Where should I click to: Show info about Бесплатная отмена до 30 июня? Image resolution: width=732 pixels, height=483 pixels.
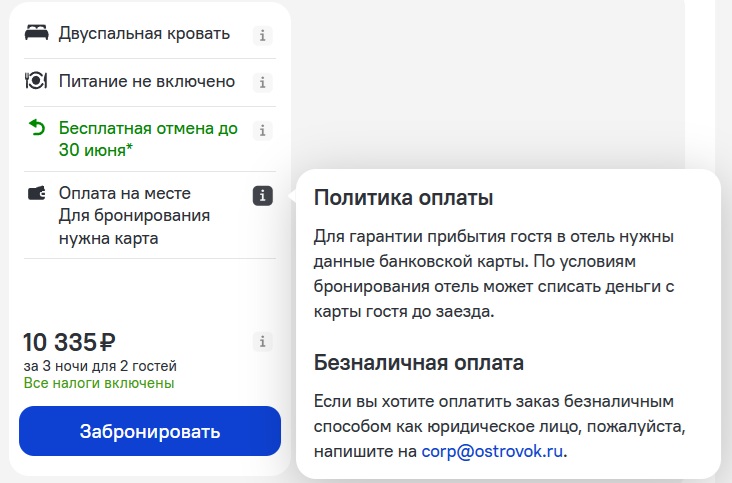[x=262, y=130]
